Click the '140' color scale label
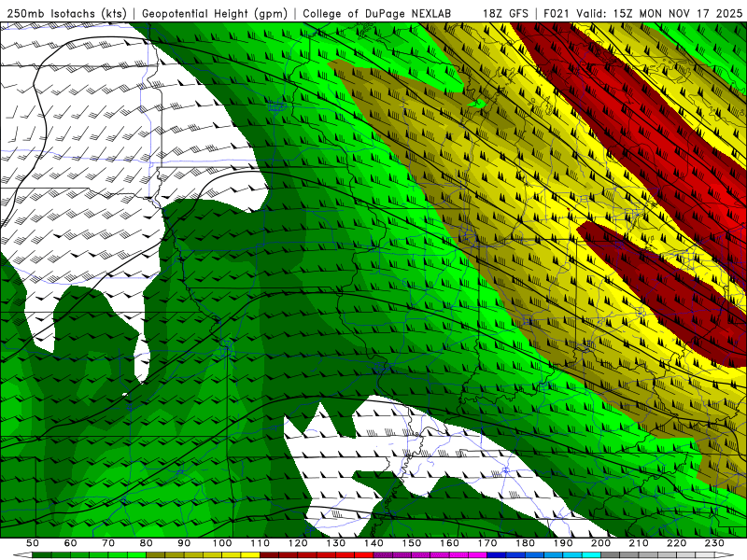Screen dimensions: 747x560 coord(373,543)
